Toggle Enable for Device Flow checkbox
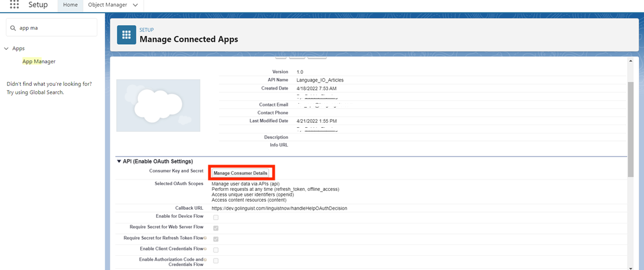The height and width of the screenshot is (270, 644). click(x=216, y=217)
